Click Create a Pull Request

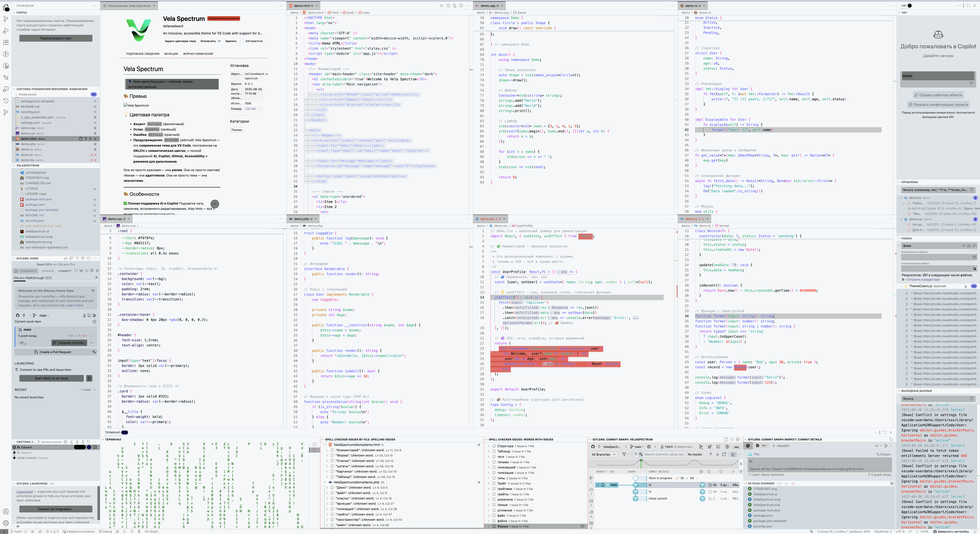(53, 352)
